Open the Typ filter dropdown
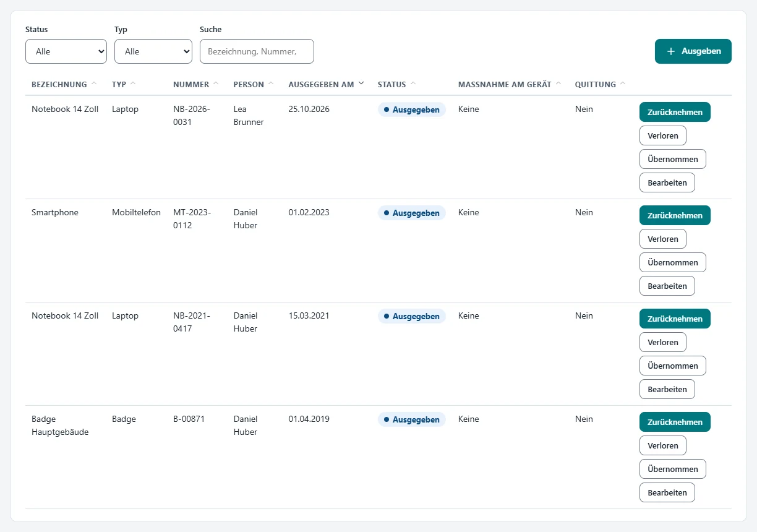The height and width of the screenshot is (532, 757). 153,51
